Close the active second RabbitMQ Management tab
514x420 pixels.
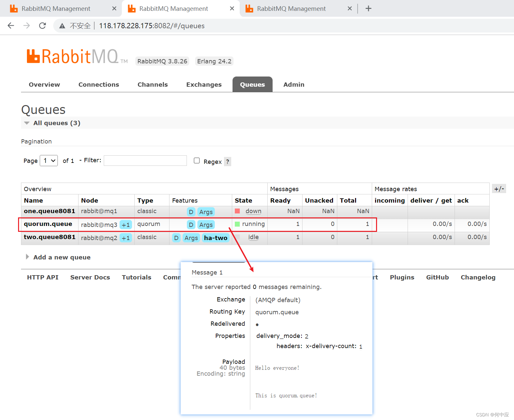232,9
